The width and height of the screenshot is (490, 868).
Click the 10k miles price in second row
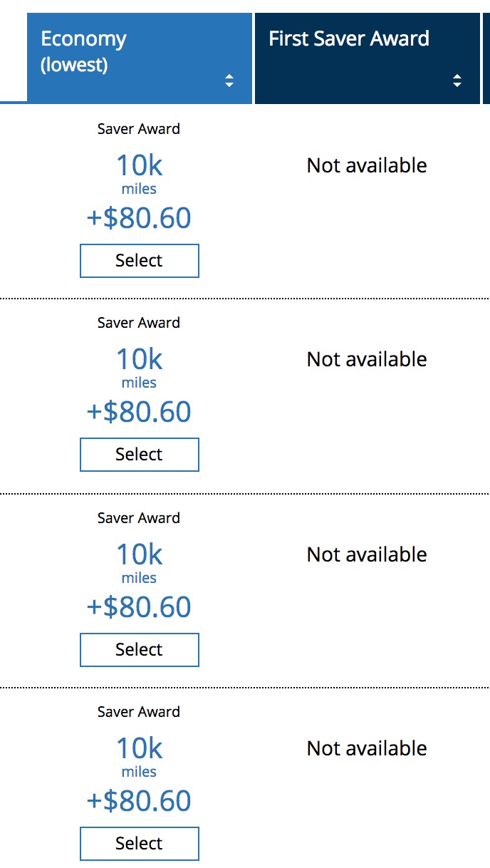point(139,360)
